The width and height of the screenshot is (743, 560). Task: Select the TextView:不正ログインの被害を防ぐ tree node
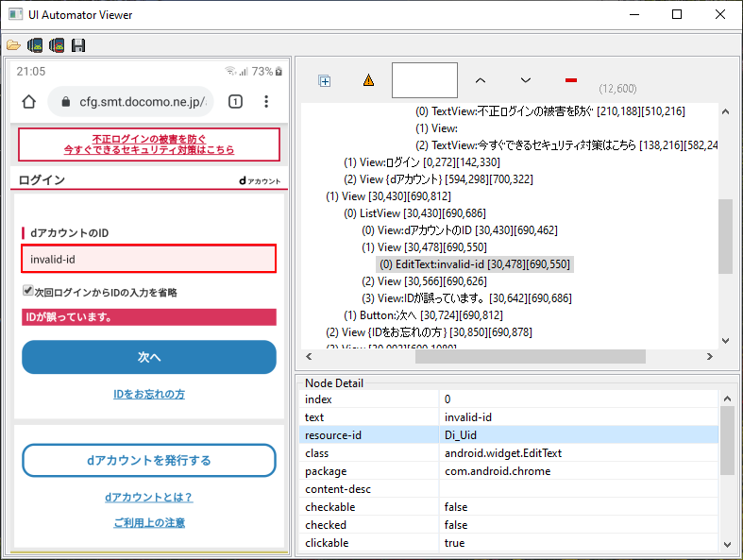coord(550,111)
